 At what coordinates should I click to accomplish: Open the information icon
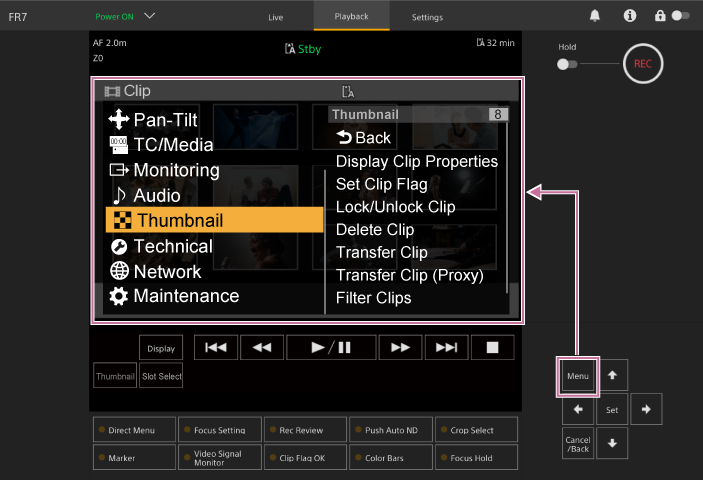click(x=629, y=16)
